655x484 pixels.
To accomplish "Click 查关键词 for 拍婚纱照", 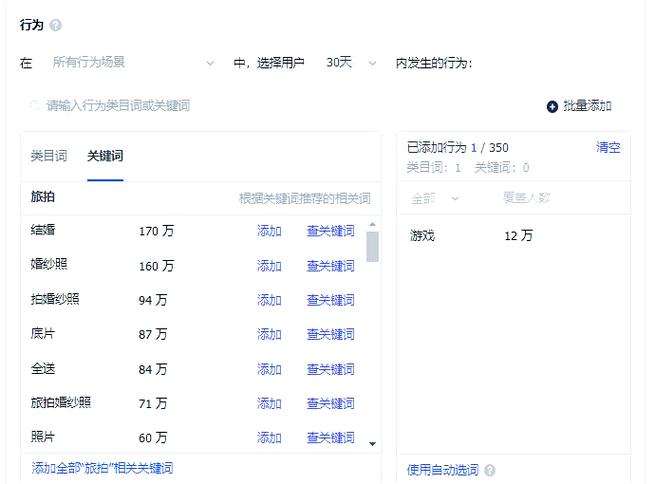I will (x=330, y=300).
